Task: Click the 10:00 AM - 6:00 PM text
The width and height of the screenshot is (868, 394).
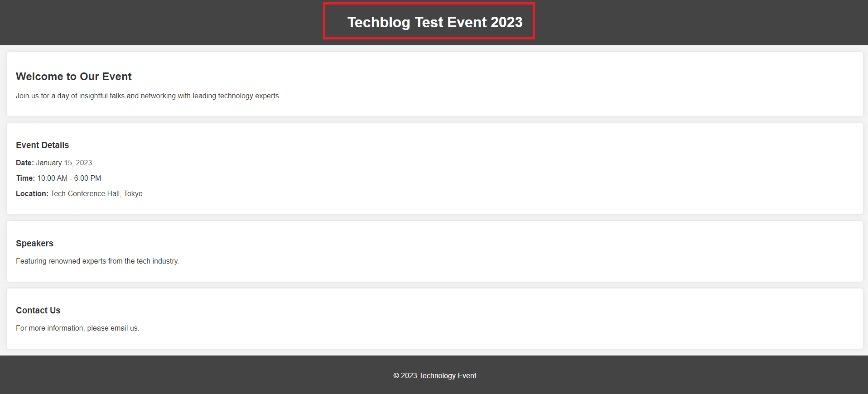Action: point(69,178)
